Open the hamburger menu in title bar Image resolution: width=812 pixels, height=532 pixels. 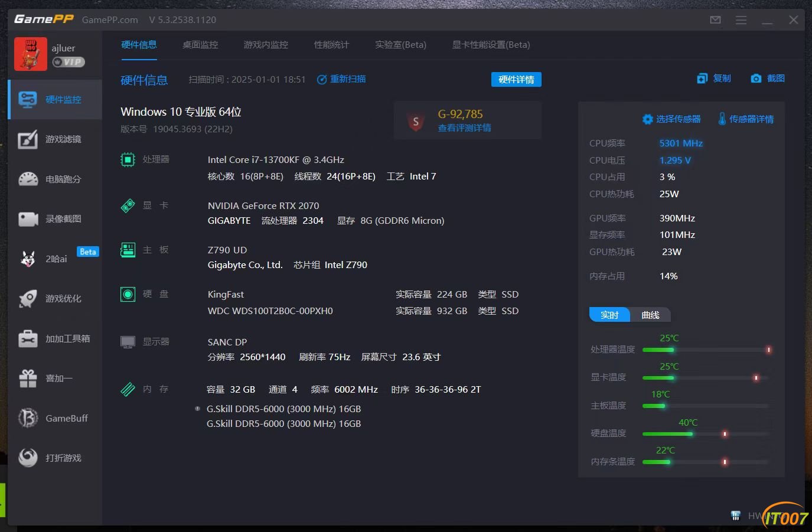point(741,19)
